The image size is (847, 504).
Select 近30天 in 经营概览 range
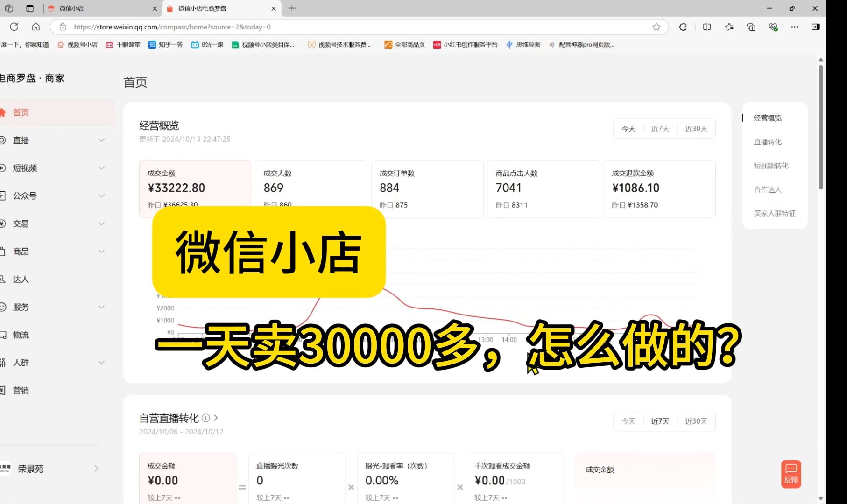[696, 129]
